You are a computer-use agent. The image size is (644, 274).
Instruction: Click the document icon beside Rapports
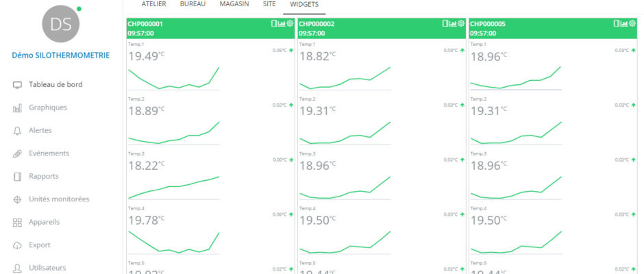tap(17, 177)
